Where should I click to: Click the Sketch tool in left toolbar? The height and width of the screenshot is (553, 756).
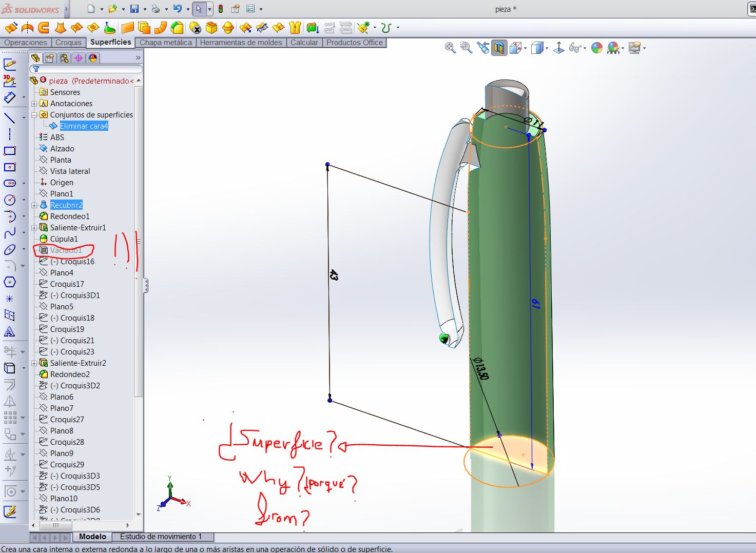tap(10, 64)
